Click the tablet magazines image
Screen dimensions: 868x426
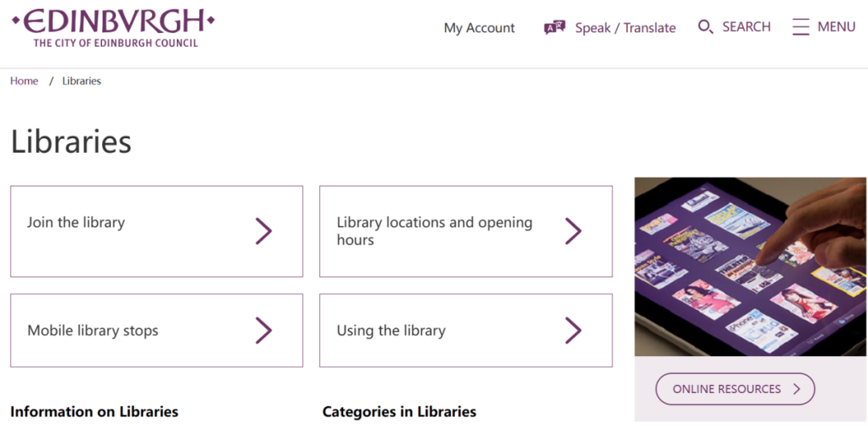point(751,267)
